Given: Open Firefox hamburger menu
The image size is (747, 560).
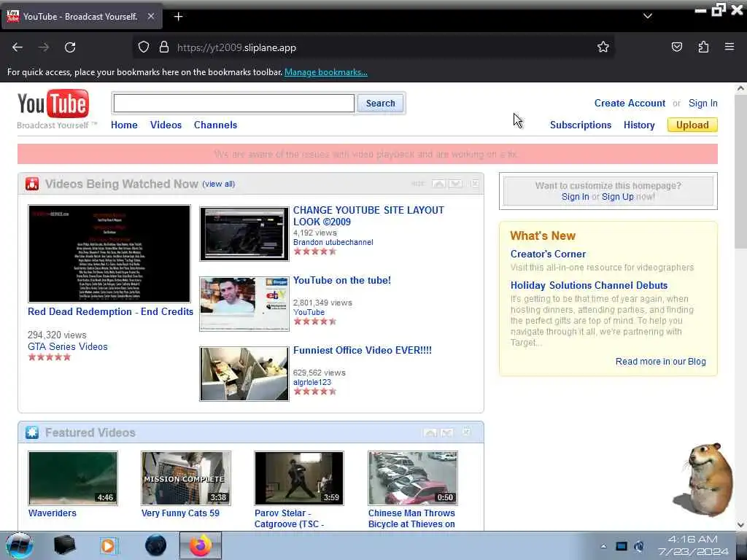Looking at the screenshot, I should (x=729, y=47).
